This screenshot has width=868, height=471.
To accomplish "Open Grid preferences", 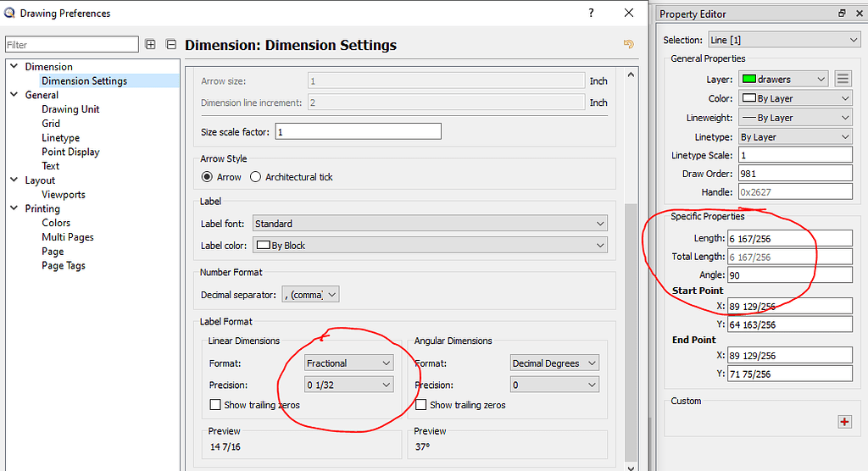I will pos(50,124).
